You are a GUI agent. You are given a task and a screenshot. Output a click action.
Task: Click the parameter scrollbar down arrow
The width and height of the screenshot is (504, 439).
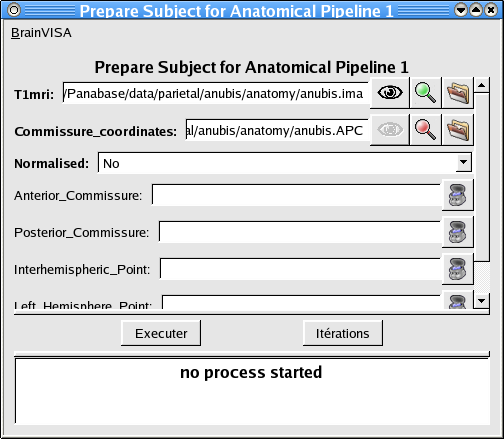point(481,301)
